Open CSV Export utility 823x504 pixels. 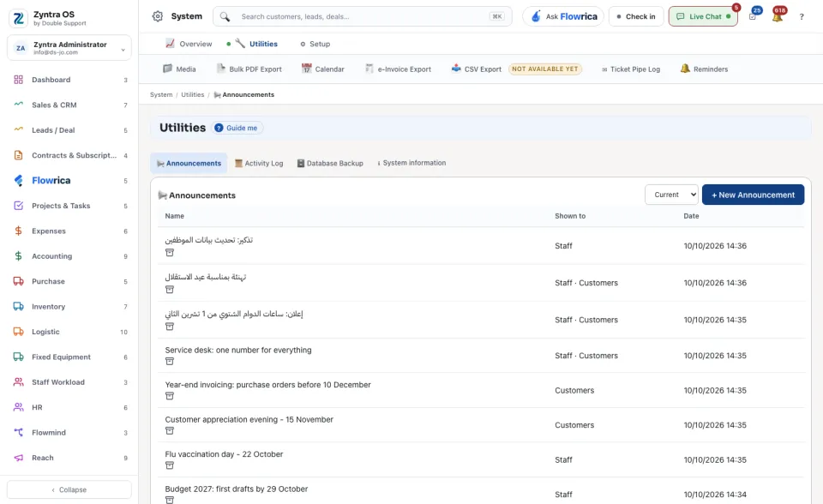(477, 69)
